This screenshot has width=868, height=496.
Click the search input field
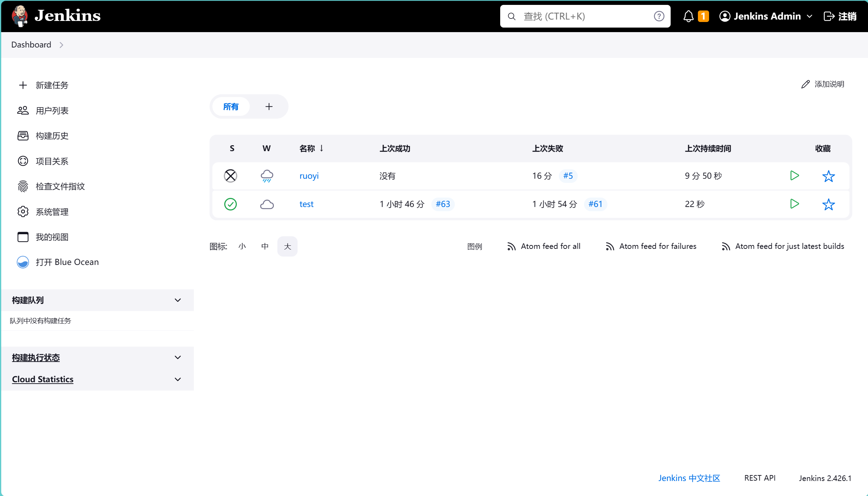click(x=586, y=16)
